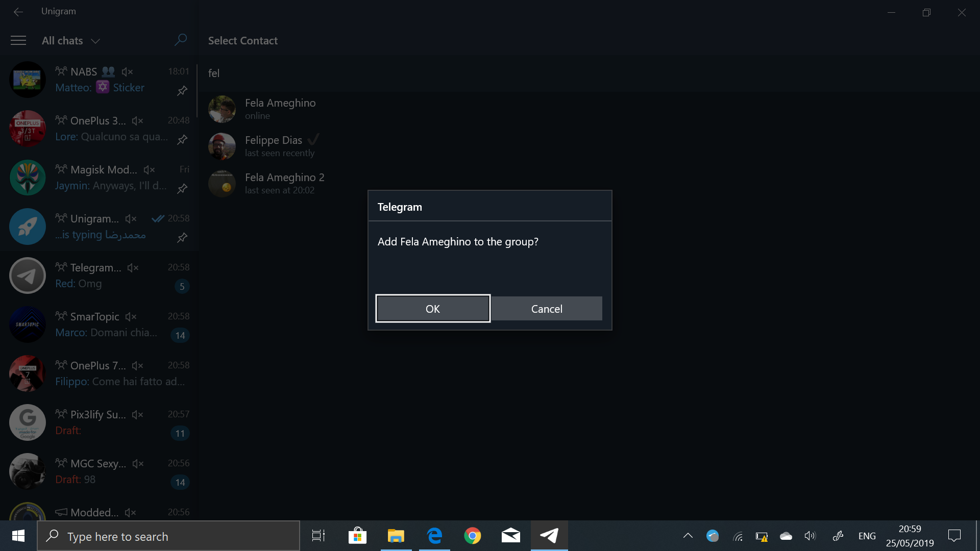Click the back arrow in title bar
Image resolution: width=980 pixels, height=551 pixels.
point(18,11)
